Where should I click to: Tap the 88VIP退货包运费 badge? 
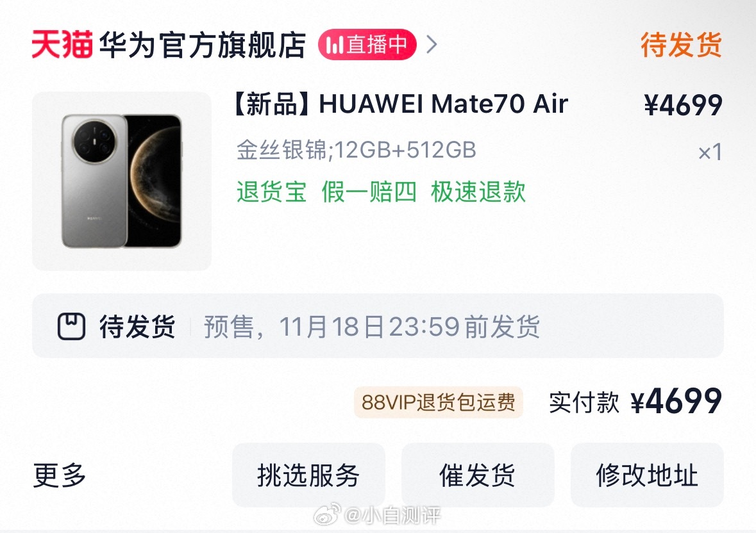click(x=438, y=402)
